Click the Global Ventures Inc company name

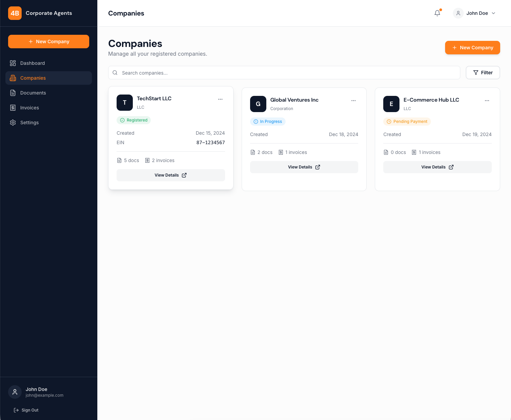click(294, 100)
